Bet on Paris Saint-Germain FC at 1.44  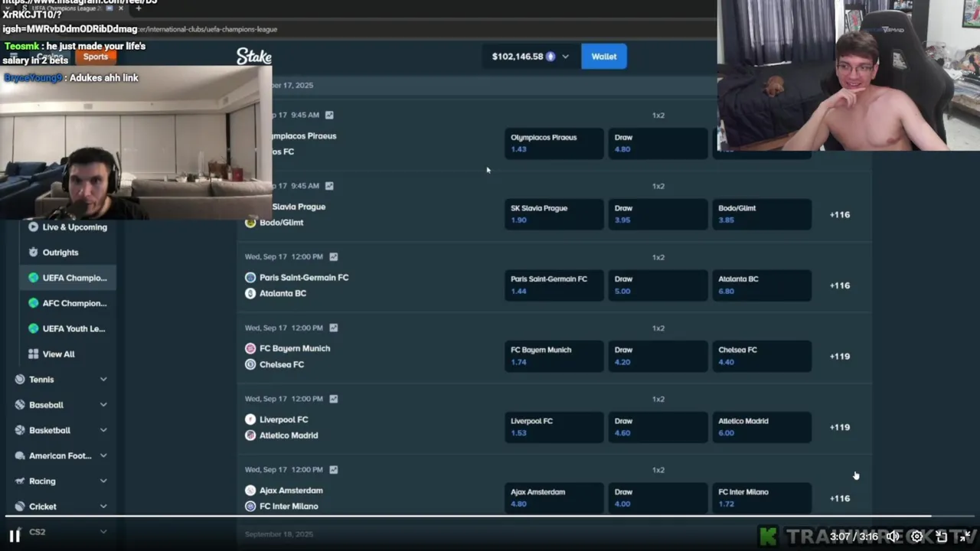coord(554,285)
